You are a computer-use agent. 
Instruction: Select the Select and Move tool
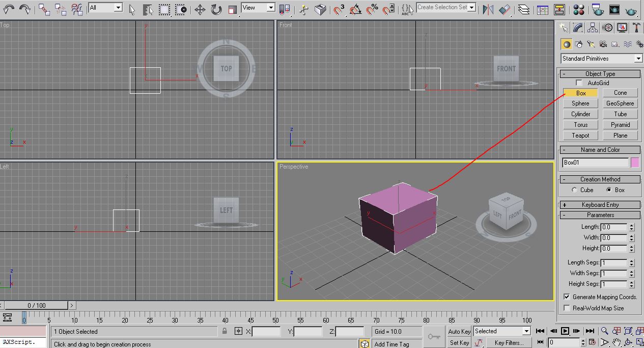pos(200,9)
